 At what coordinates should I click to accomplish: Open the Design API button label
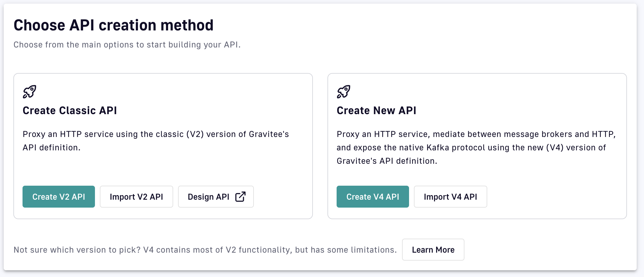pos(208,197)
